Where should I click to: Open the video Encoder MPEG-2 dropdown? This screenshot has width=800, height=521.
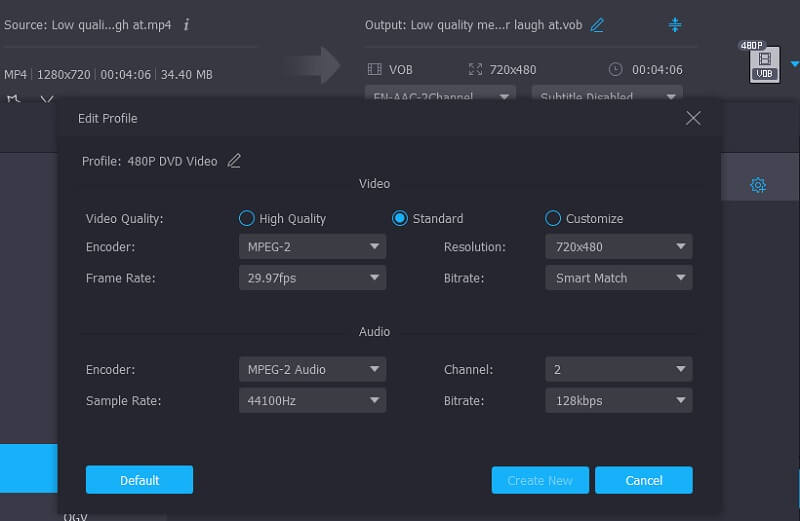coord(312,247)
